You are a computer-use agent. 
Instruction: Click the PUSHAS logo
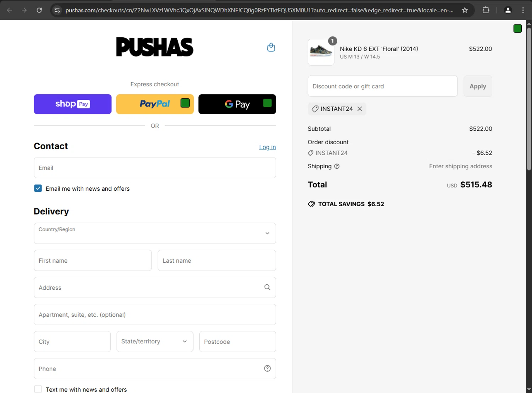[x=155, y=47]
